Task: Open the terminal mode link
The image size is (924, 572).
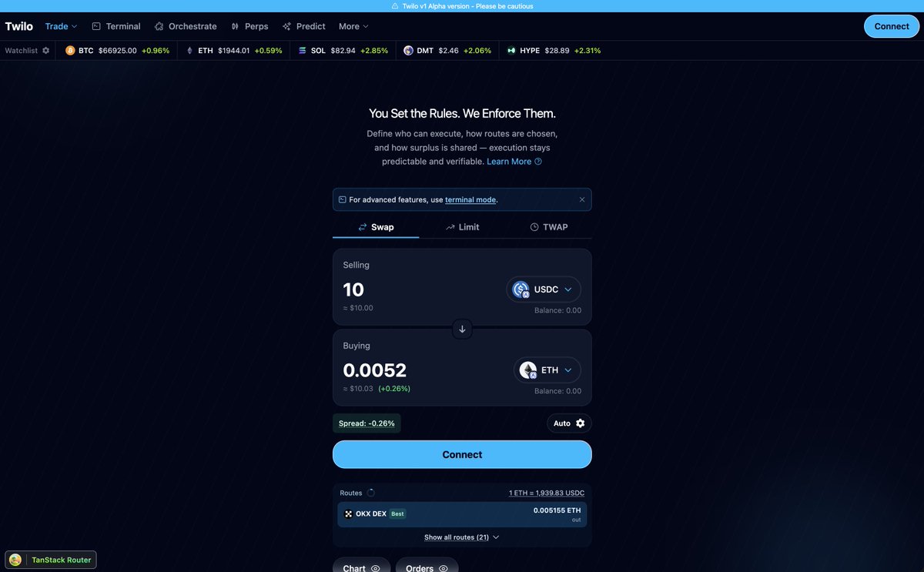Action: tap(470, 199)
